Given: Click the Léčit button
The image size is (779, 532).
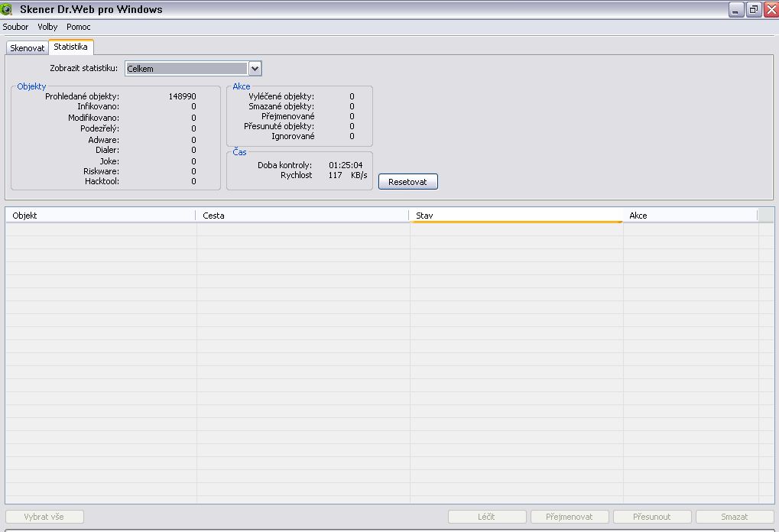Looking at the screenshot, I should [x=487, y=517].
